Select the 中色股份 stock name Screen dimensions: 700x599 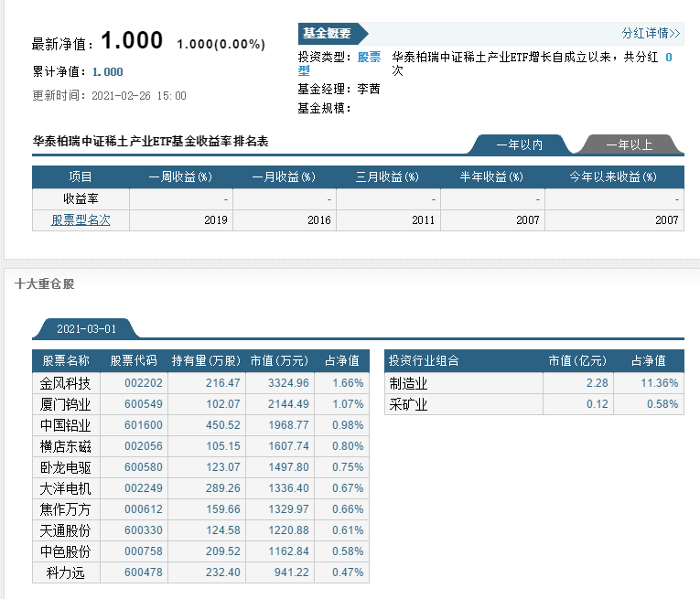coord(65,551)
